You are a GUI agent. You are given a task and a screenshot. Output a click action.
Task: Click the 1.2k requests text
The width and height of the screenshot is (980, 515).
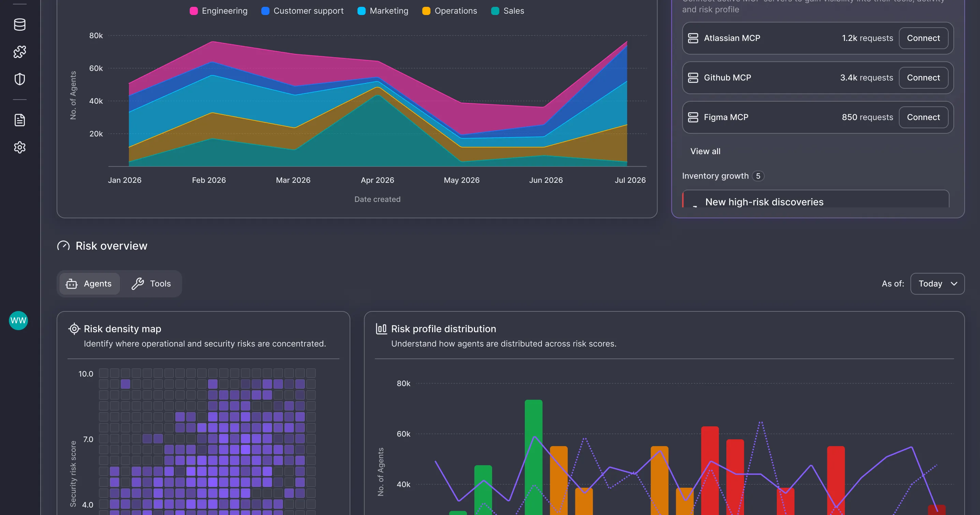click(x=867, y=38)
